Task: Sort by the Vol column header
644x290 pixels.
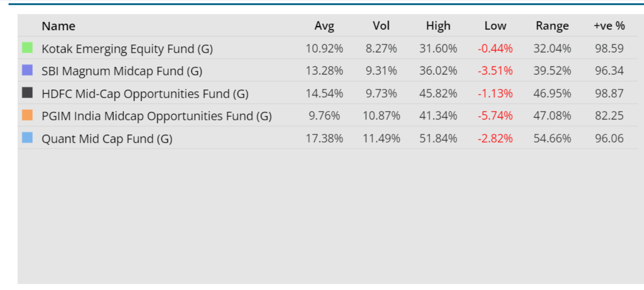Action: (381, 26)
